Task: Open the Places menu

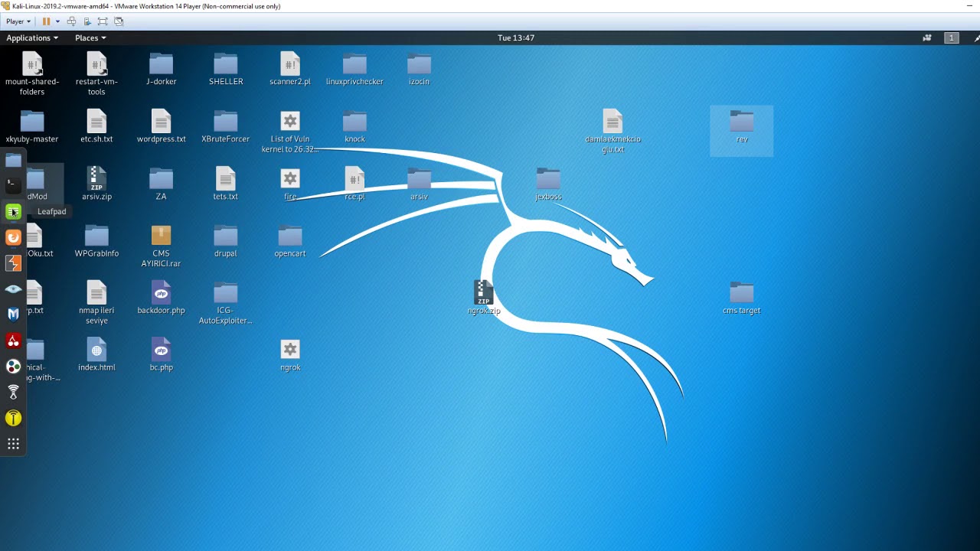Action: 90,37
